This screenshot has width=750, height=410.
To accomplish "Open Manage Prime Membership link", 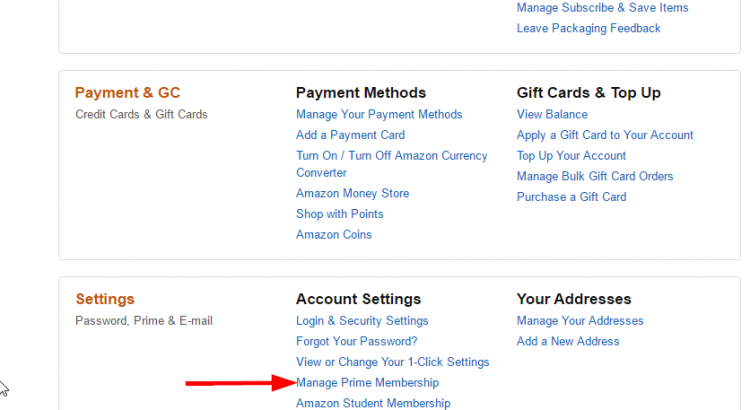I will point(367,383).
